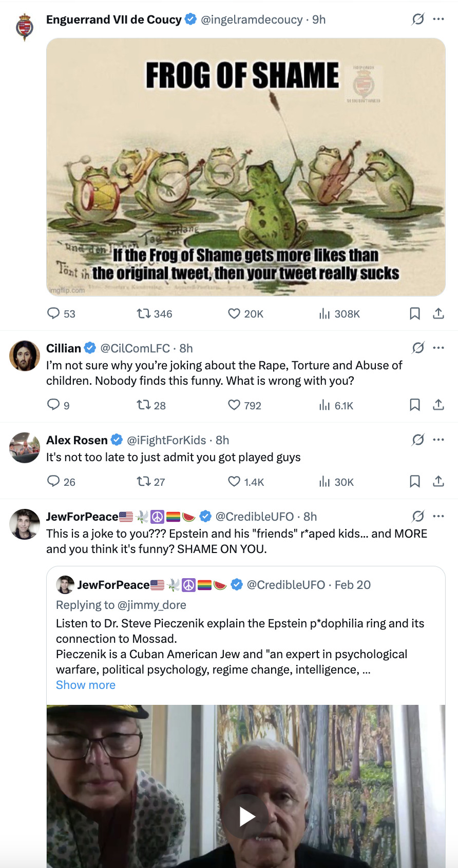Image resolution: width=458 pixels, height=868 pixels.
Task: Share Alex Rosen's tweet
Action: (438, 482)
